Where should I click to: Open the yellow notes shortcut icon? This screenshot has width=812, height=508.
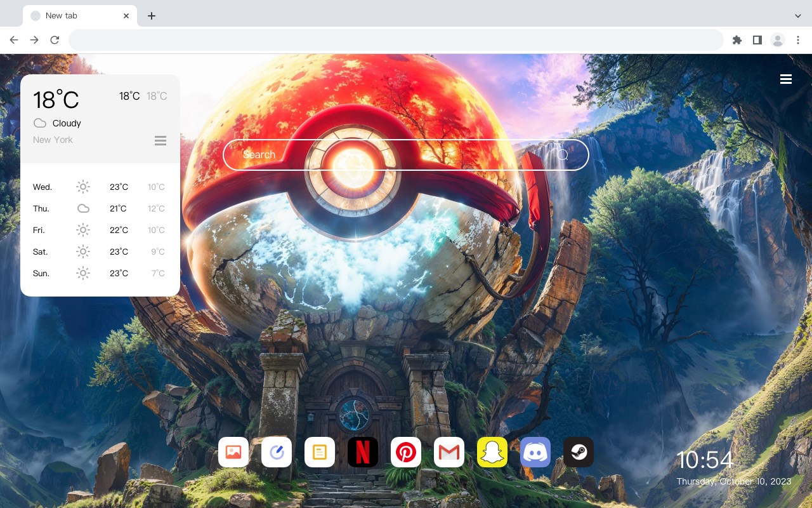click(x=320, y=452)
